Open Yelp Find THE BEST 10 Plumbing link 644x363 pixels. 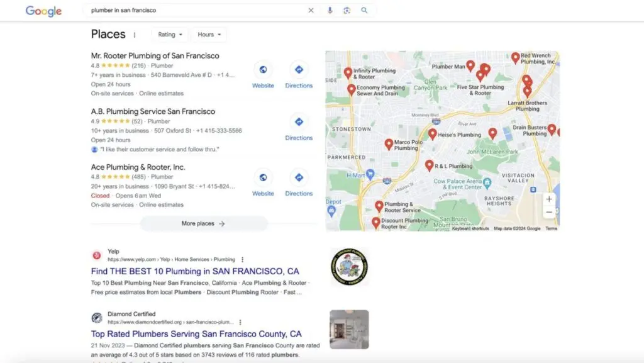point(195,271)
